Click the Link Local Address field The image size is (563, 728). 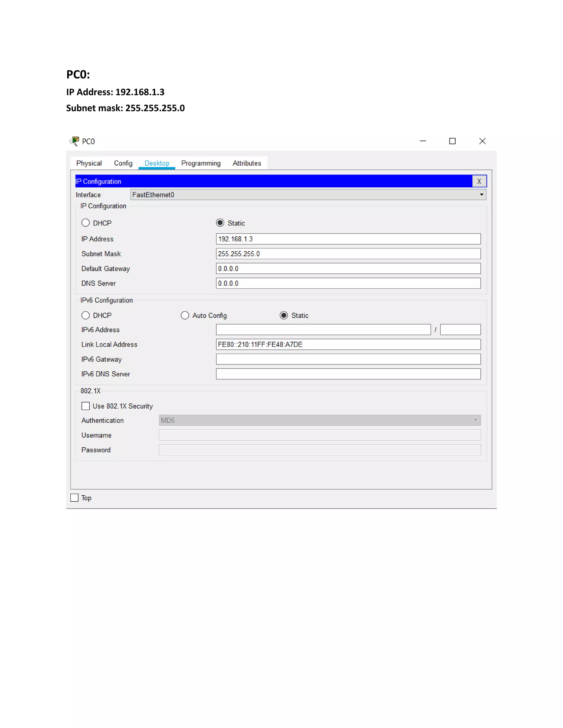348,344
